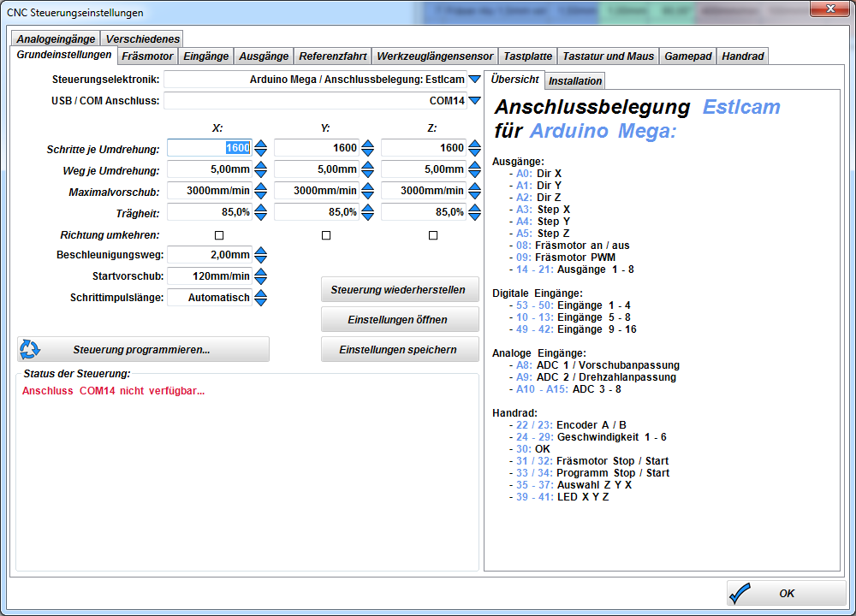The width and height of the screenshot is (856, 616).
Task: Open the Eingänge tab
Action: tap(205, 56)
